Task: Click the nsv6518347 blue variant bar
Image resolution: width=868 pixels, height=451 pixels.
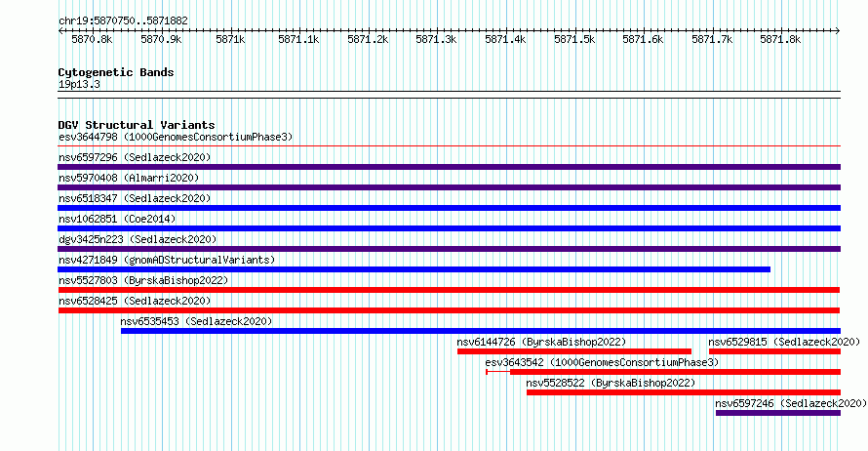Action: (x=449, y=208)
